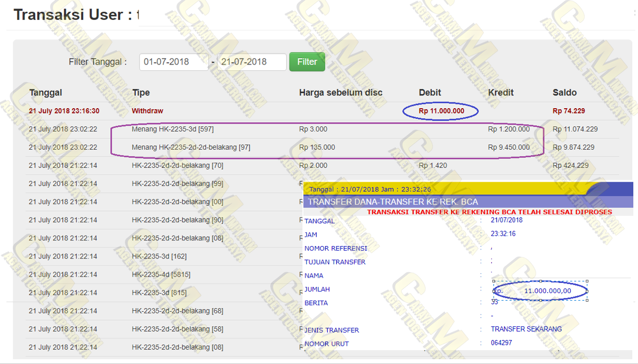Click the circled Rp 11.000.000 debit amount
Image resolution: width=638 pixels, height=364 pixels.
click(441, 111)
